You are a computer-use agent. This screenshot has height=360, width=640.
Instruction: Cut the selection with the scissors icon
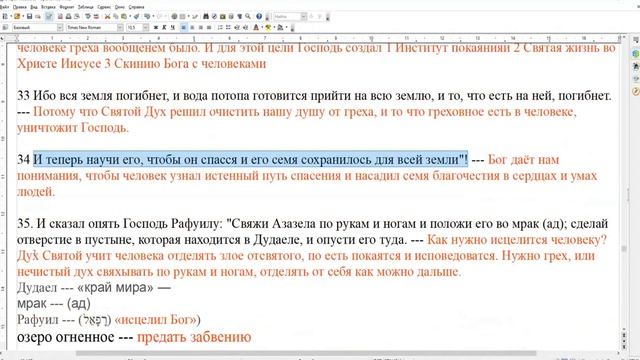[x=107, y=16]
